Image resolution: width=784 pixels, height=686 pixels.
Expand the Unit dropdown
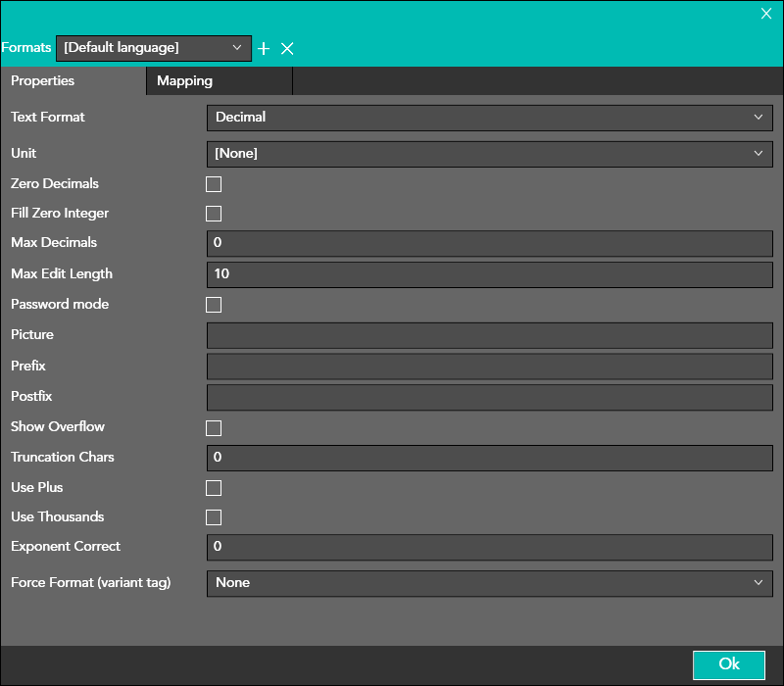tap(489, 154)
